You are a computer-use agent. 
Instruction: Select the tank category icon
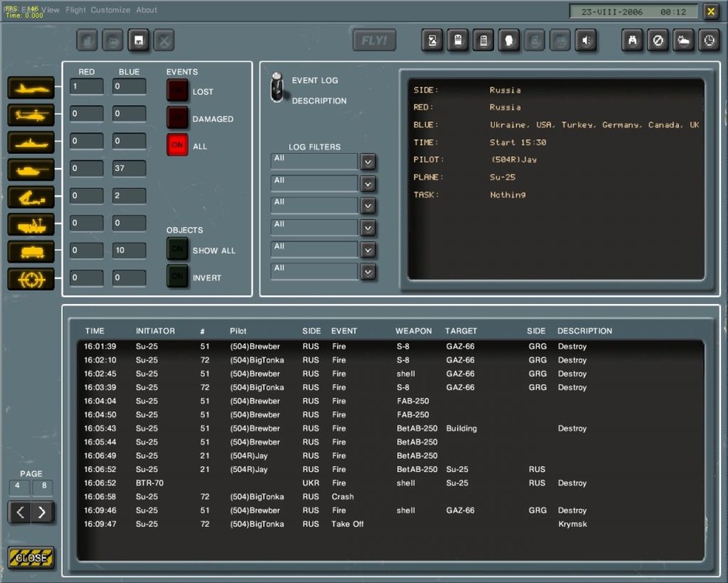tap(31, 169)
